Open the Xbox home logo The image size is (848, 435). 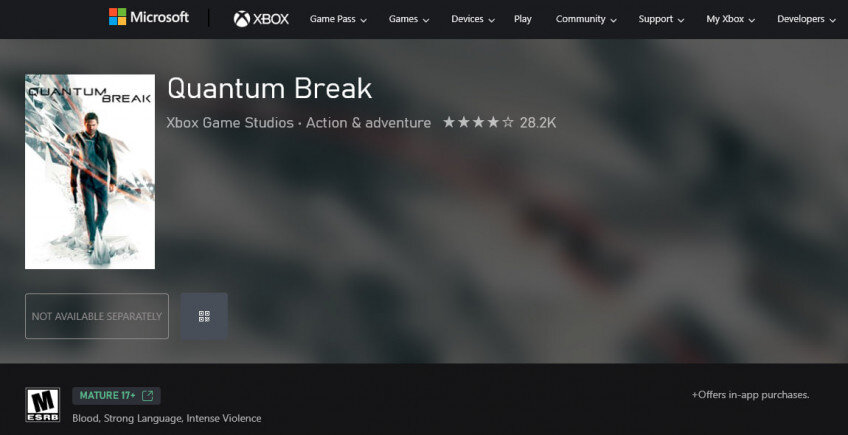point(261,19)
